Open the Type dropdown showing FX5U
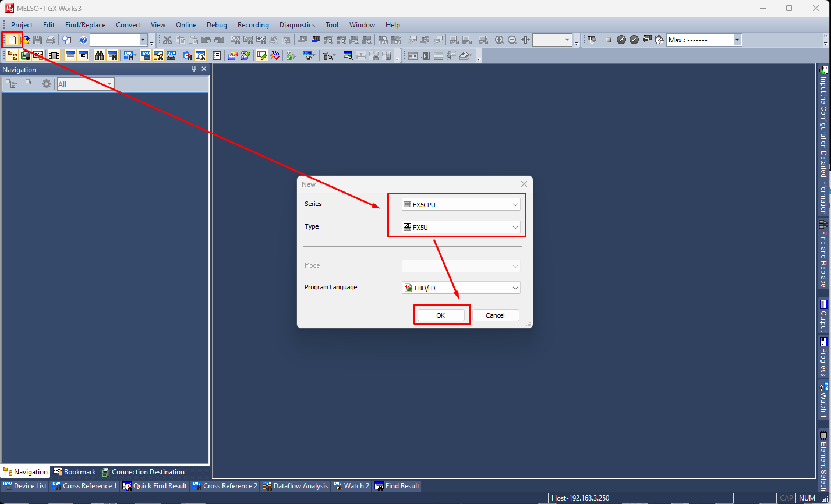The image size is (831, 504). pyautogui.click(x=461, y=228)
